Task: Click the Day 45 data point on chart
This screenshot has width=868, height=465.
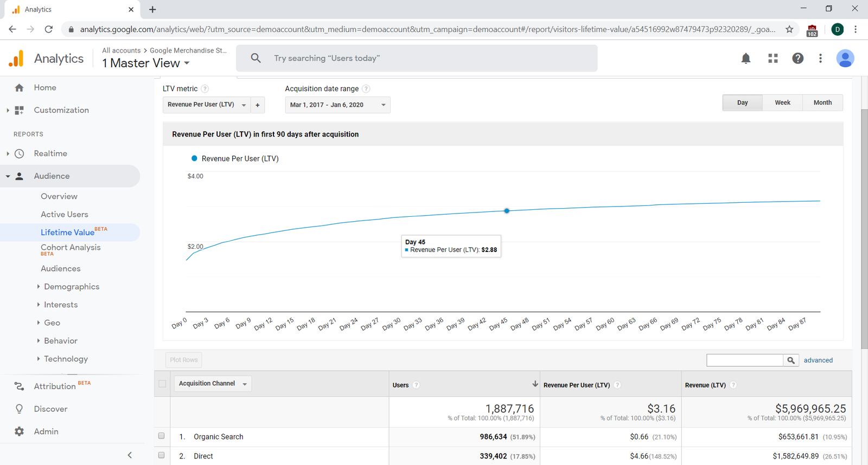Action: click(507, 211)
